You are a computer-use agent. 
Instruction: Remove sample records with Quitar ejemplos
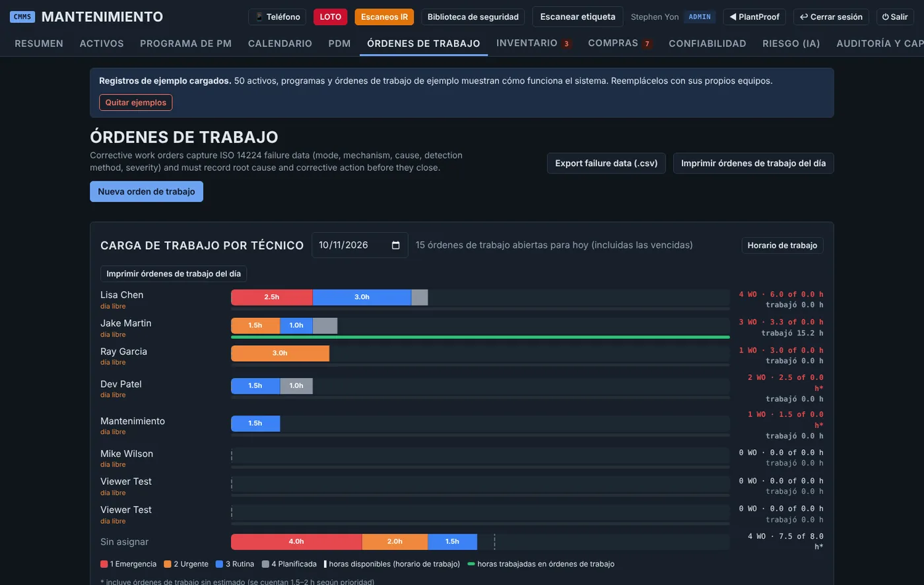click(x=136, y=102)
